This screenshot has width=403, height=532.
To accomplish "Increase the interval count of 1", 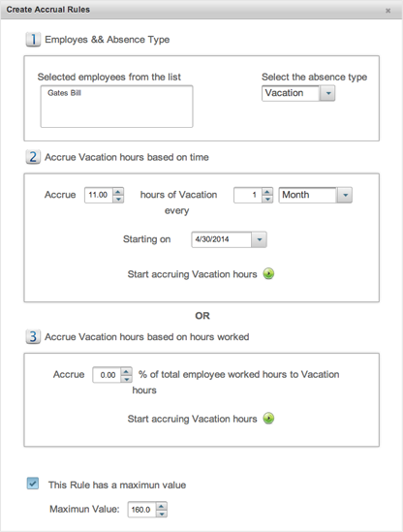I will click(x=267, y=192).
